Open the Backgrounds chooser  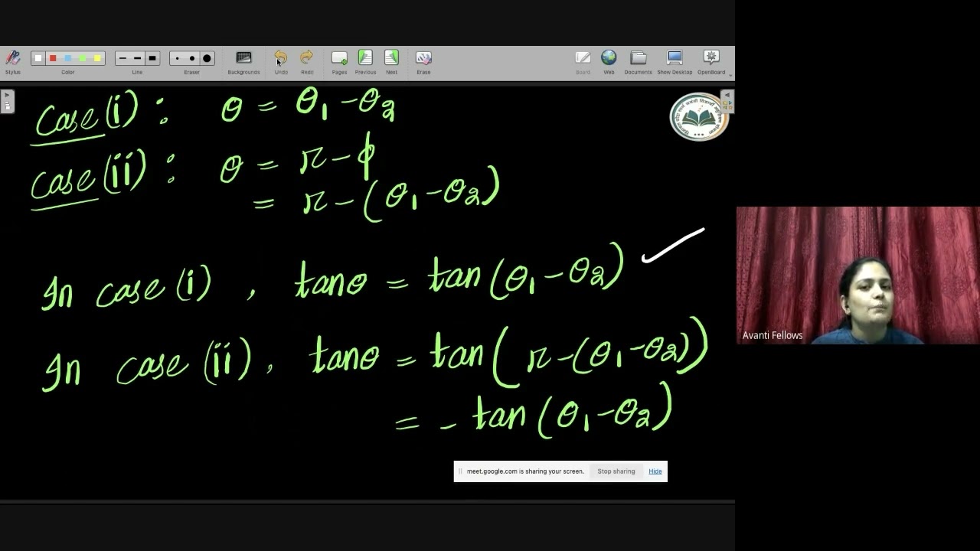[x=243, y=61]
